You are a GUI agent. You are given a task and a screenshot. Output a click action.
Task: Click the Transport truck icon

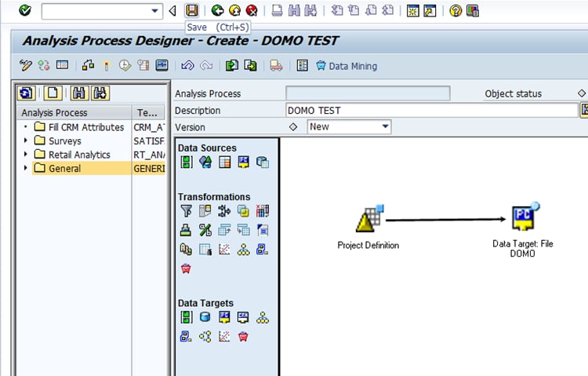click(x=276, y=65)
